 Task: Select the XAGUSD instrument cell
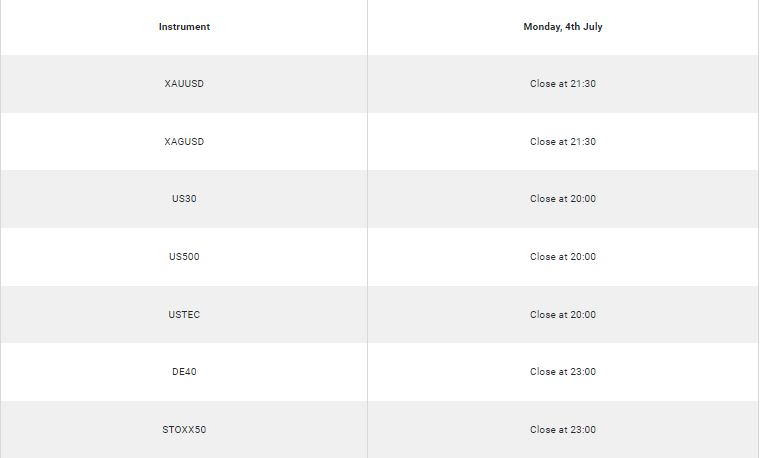point(184,142)
